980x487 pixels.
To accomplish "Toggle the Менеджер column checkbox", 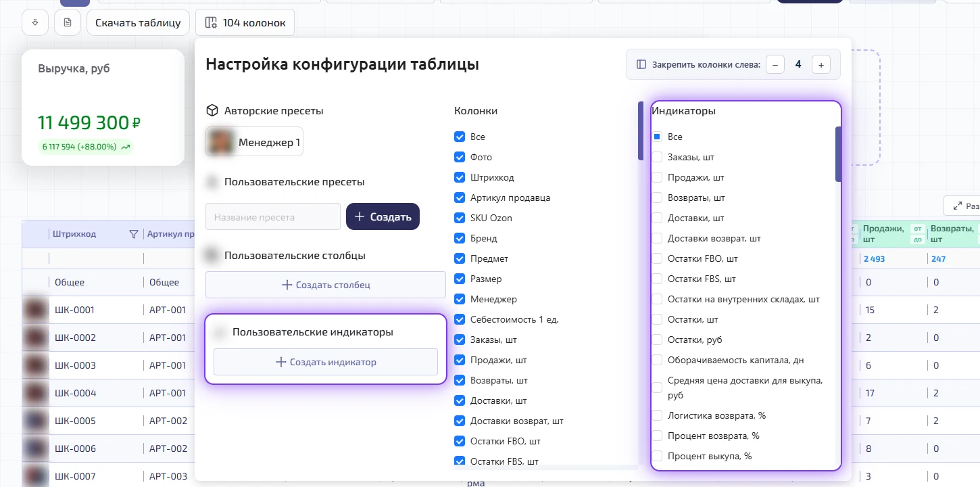I will point(460,299).
